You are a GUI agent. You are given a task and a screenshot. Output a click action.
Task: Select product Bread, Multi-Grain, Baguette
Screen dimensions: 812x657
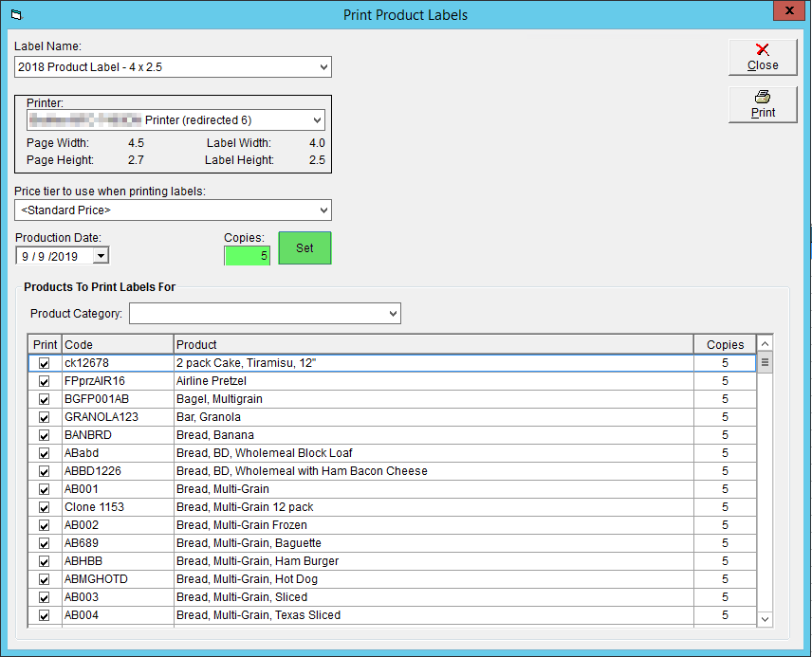tap(434, 543)
